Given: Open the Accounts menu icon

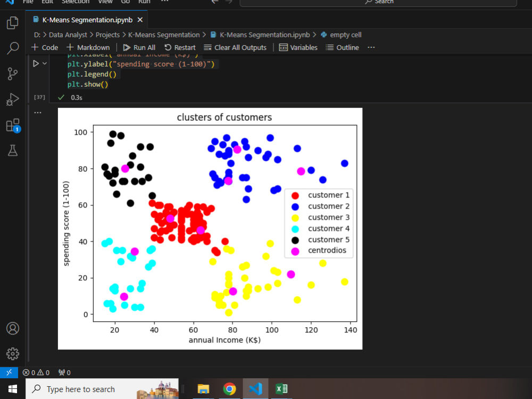Looking at the screenshot, I should coord(13,328).
